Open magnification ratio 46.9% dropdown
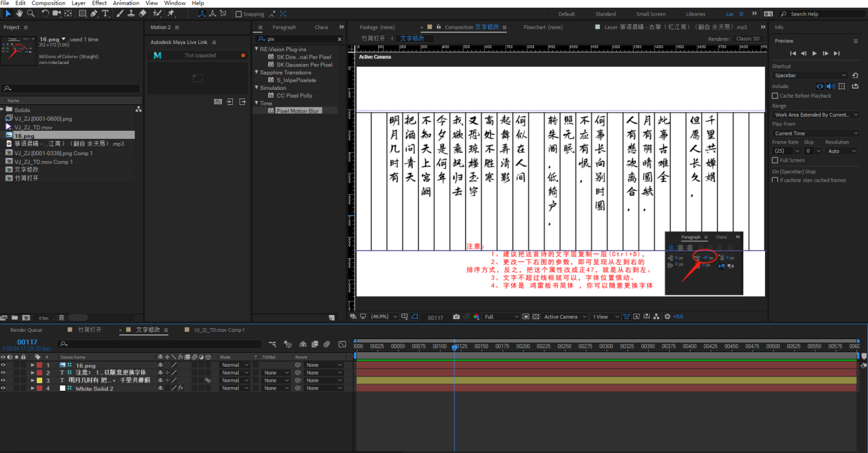 (x=383, y=317)
